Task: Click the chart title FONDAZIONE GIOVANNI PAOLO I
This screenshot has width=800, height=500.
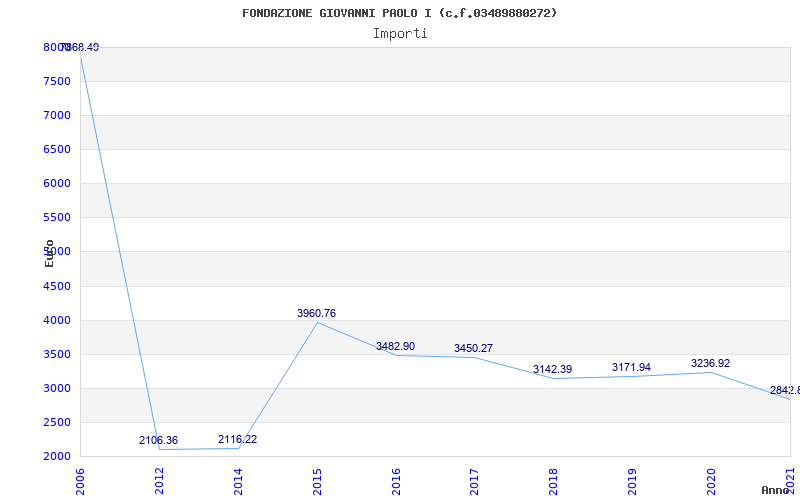Action: tap(399, 13)
